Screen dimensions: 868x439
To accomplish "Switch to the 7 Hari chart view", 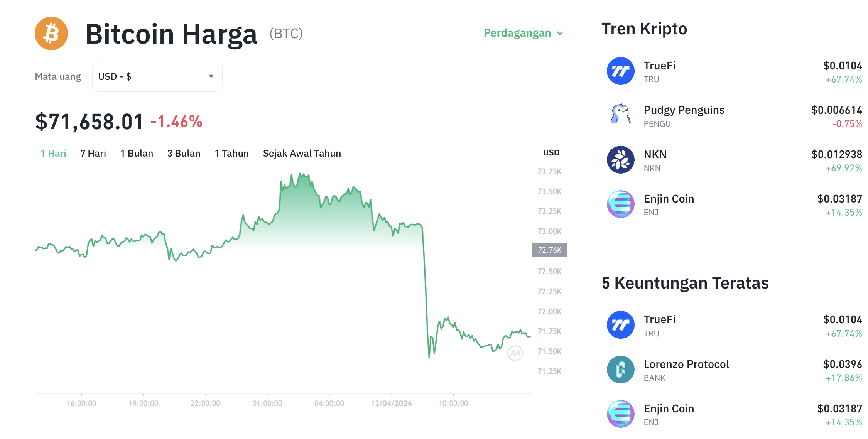I will coord(93,153).
